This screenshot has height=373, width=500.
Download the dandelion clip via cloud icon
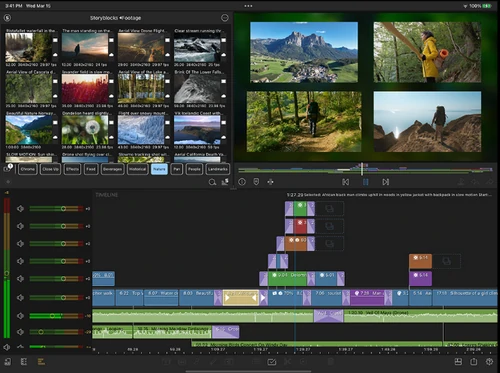point(111,137)
